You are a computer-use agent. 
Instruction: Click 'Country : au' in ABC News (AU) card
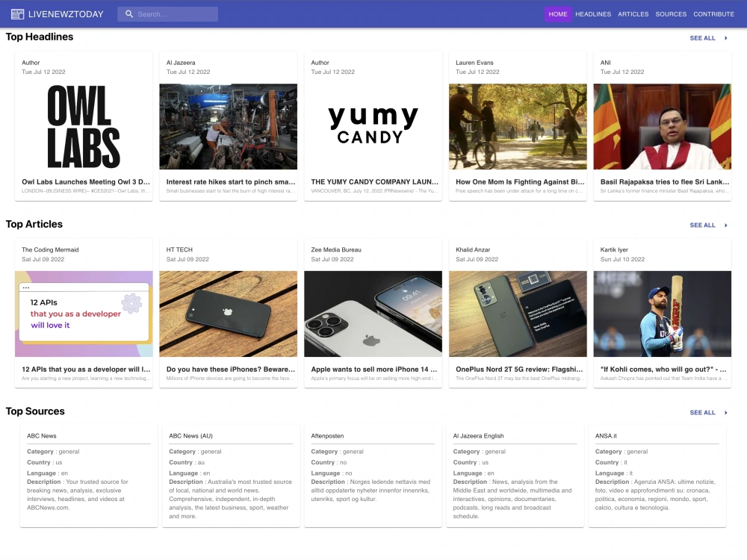coord(187,462)
